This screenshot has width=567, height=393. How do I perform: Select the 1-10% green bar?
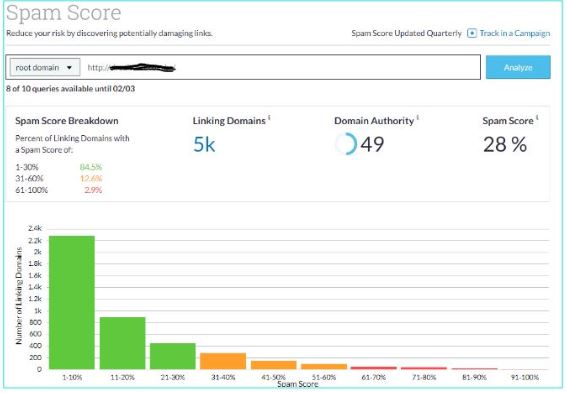pos(72,302)
